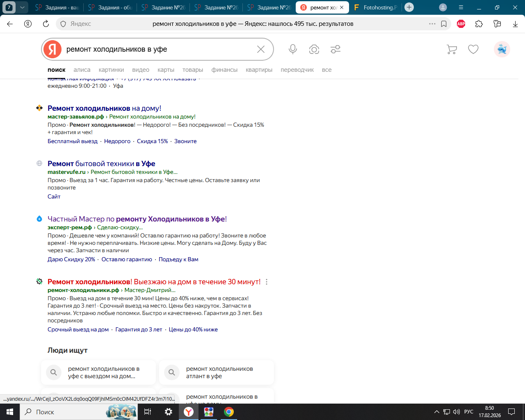Switch to the карты search tab
The image size is (525, 420).
click(166, 70)
